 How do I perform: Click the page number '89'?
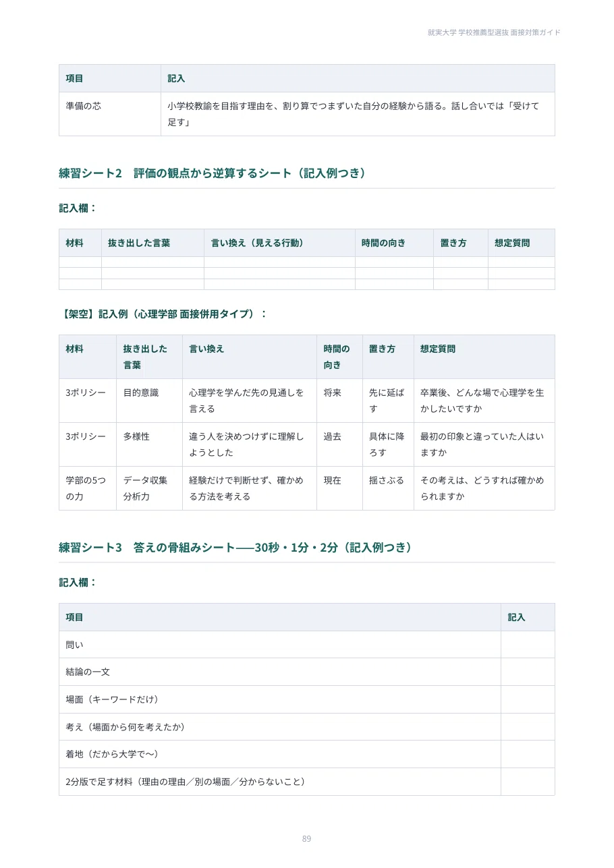(x=307, y=839)
